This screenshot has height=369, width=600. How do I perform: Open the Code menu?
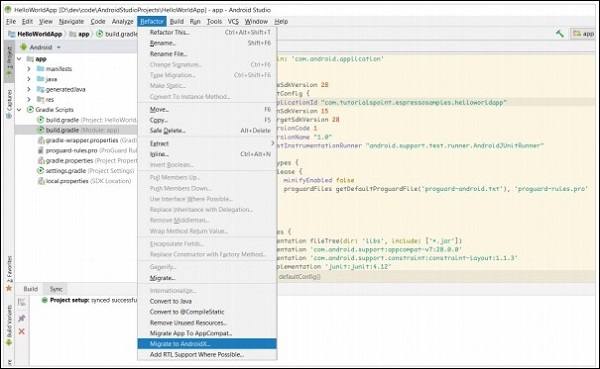[x=98, y=21]
